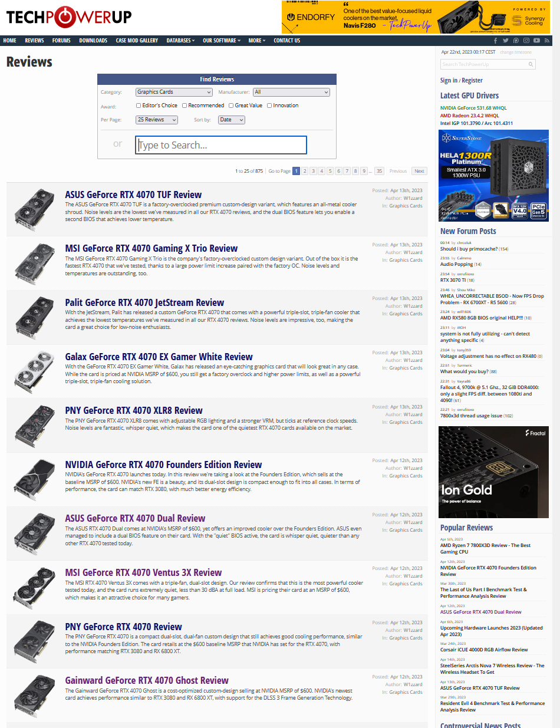Click the Type to Search review field
Image resolution: width=560 pixels, height=728 pixels.
[x=221, y=145]
